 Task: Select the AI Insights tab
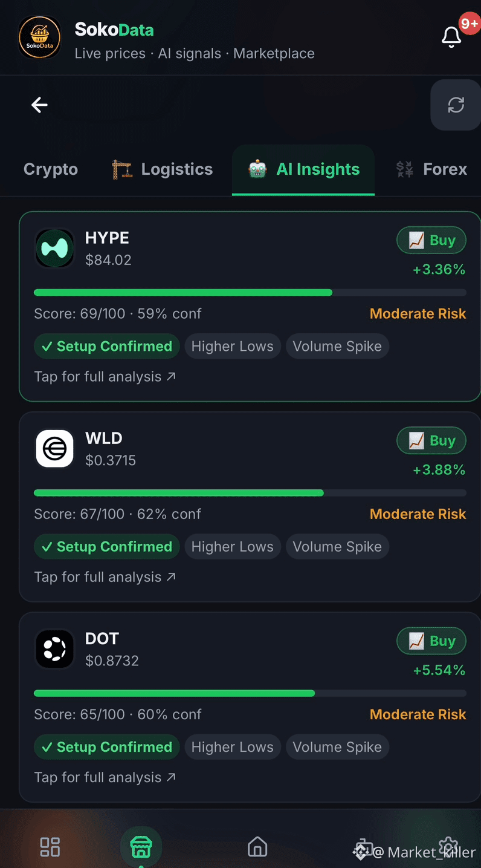[x=303, y=169]
